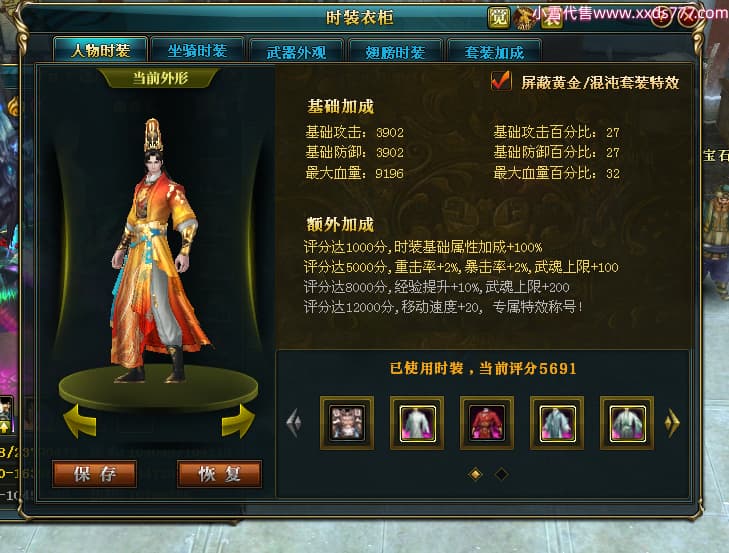Screen dimensions: 729x553
Task: Go to previous costume page arrow
Action: click(x=294, y=422)
